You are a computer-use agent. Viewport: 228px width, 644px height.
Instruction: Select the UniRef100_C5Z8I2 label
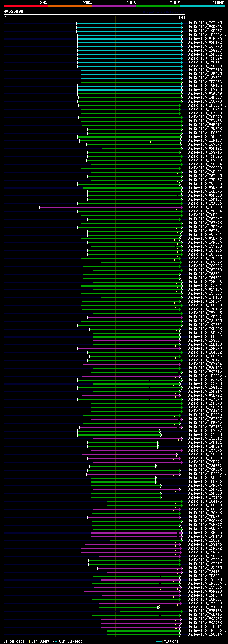click(x=204, y=438)
